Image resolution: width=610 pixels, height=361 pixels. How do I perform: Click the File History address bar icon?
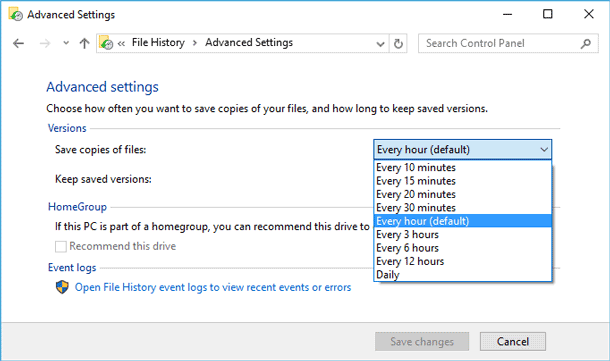[x=106, y=43]
